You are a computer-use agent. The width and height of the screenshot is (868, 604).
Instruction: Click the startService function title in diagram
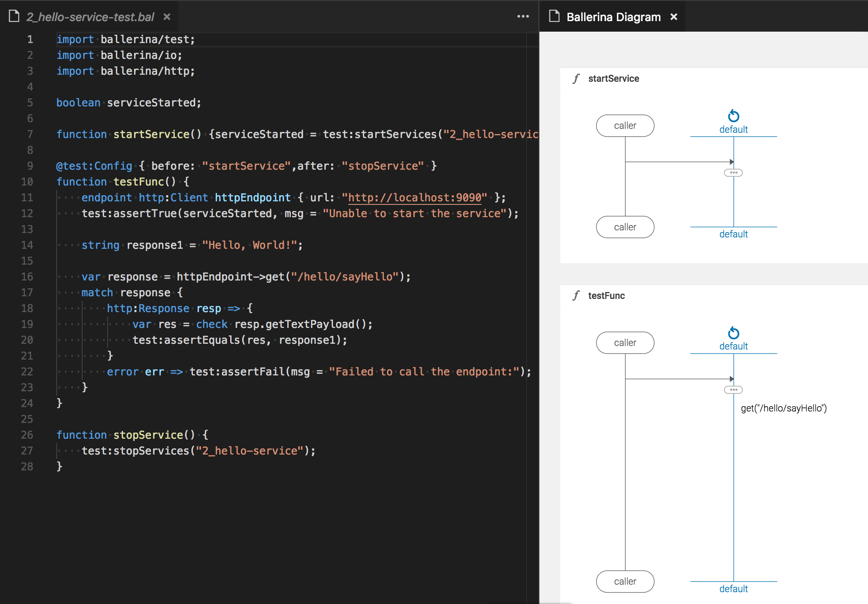click(613, 79)
